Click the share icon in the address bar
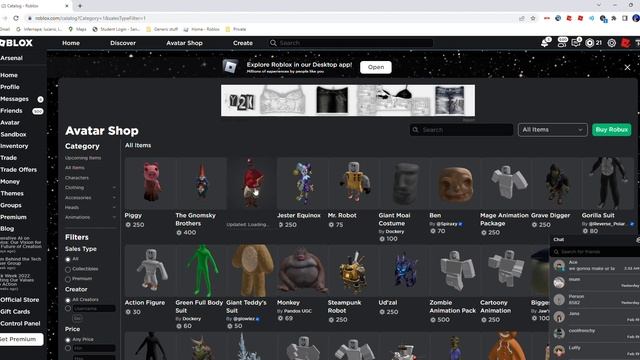 [x=522, y=18]
